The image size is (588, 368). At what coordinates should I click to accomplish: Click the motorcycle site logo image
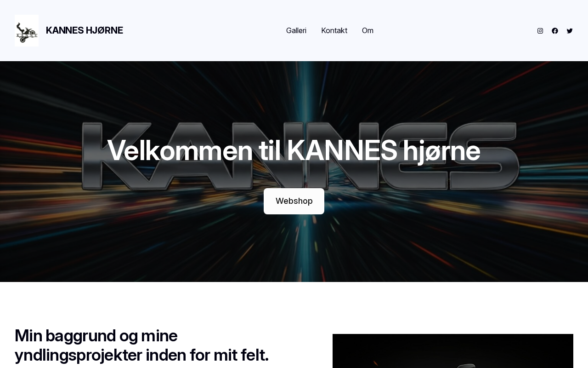coord(27,30)
